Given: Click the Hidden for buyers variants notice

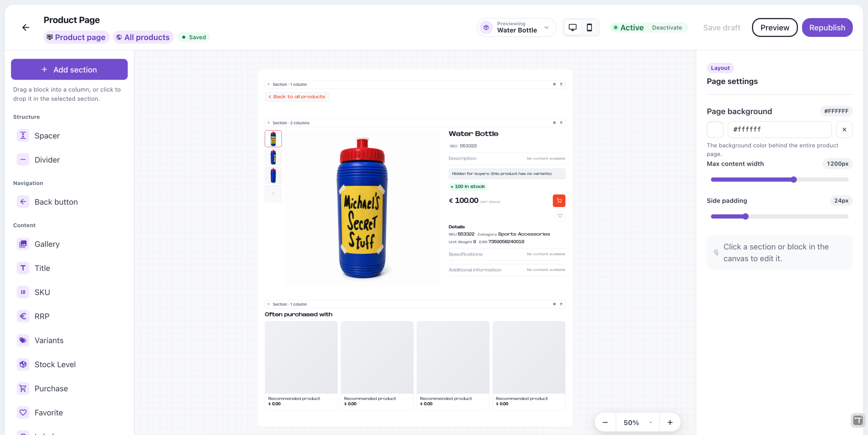Looking at the screenshot, I should pyautogui.click(x=507, y=174).
